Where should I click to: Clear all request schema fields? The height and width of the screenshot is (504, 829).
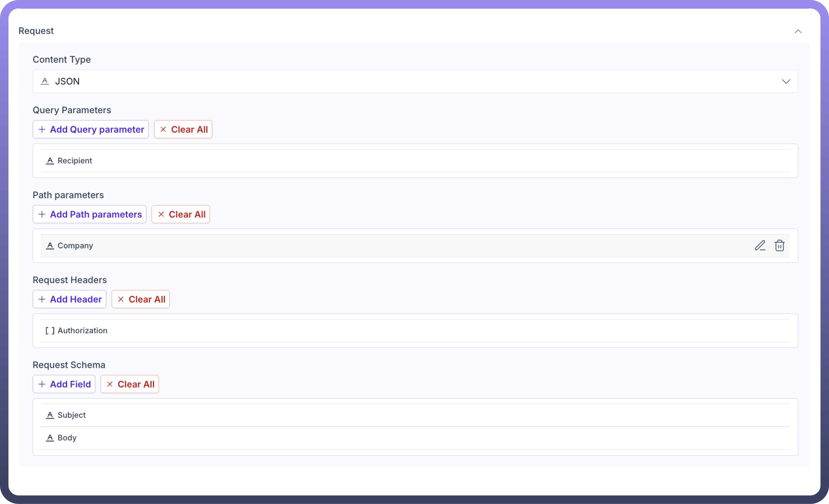129,384
